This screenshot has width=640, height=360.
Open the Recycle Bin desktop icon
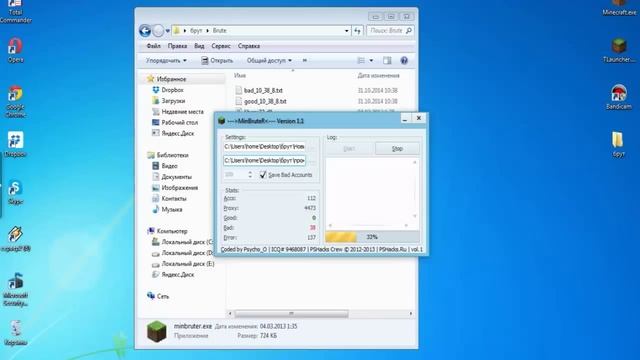16,333
